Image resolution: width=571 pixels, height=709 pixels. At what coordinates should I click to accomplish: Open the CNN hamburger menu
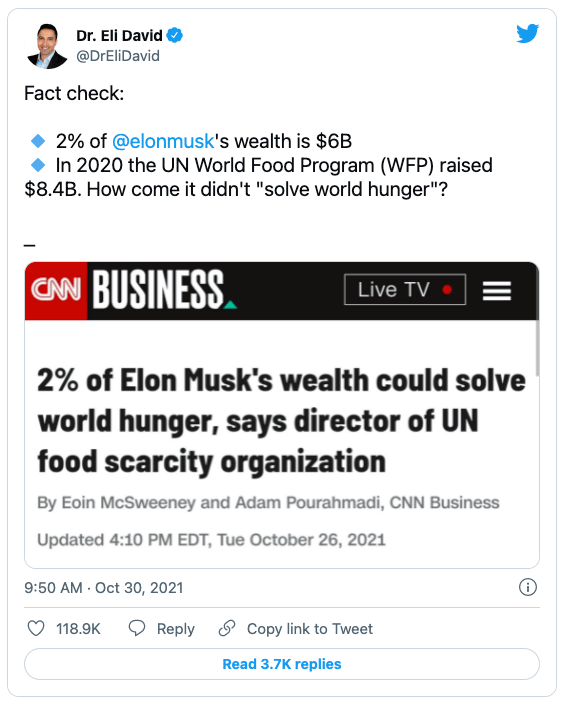[x=497, y=290]
